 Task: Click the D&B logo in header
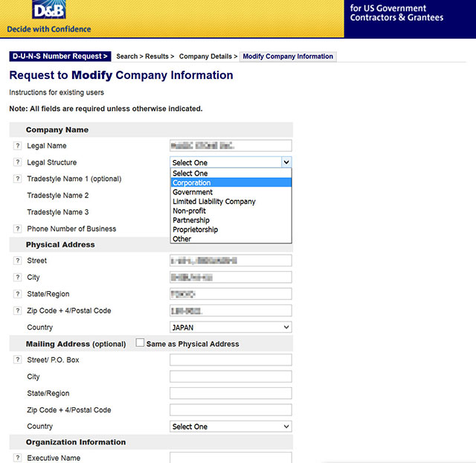click(x=49, y=10)
